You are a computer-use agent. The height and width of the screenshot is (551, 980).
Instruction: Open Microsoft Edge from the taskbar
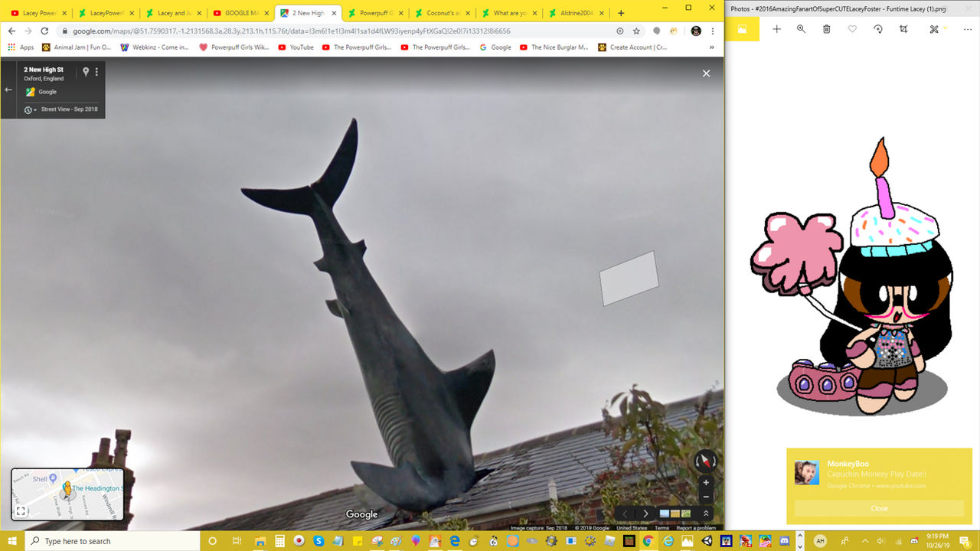pyautogui.click(x=454, y=541)
